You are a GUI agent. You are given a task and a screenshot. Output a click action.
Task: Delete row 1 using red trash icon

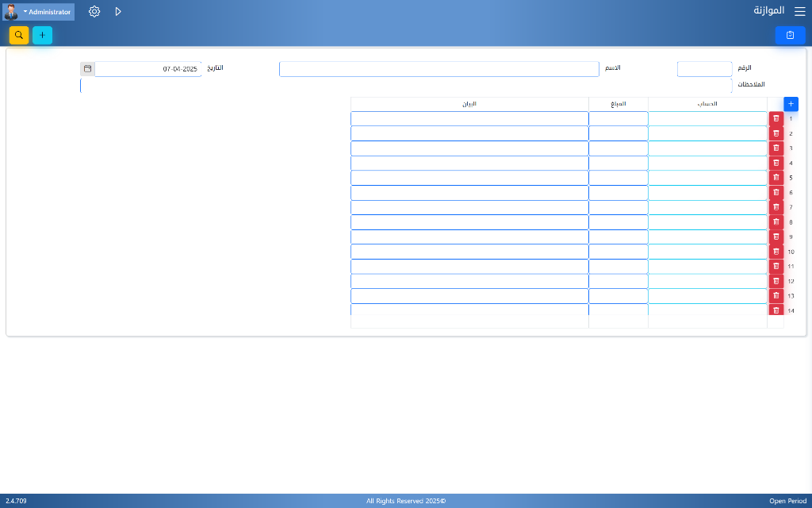tap(776, 118)
